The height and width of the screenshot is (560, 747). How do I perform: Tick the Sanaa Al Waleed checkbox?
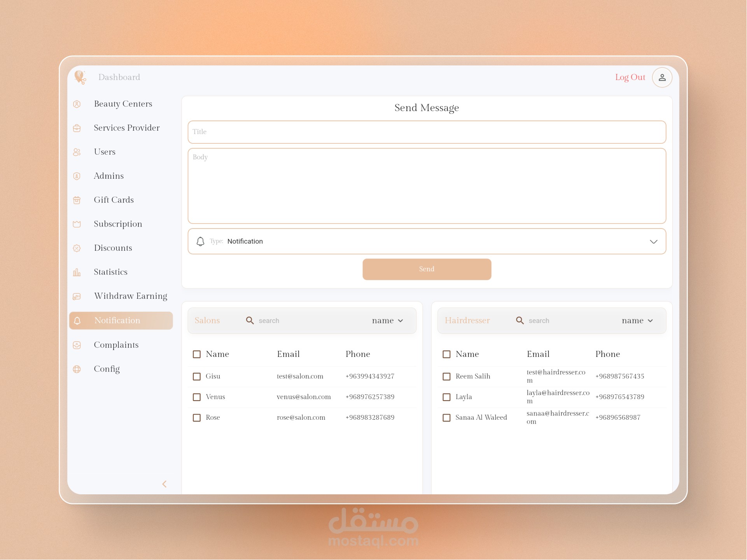pyautogui.click(x=447, y=418)
